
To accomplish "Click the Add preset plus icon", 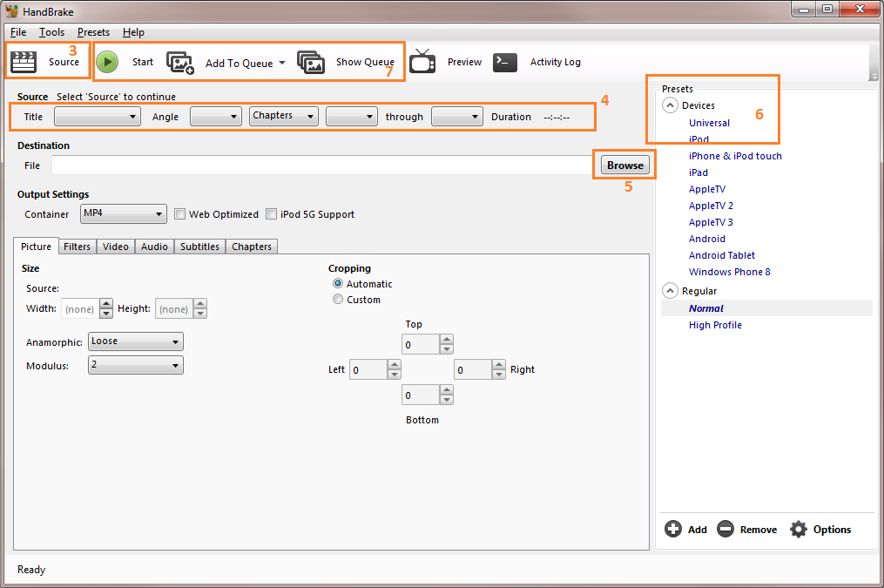I will [x=673, y=529].
